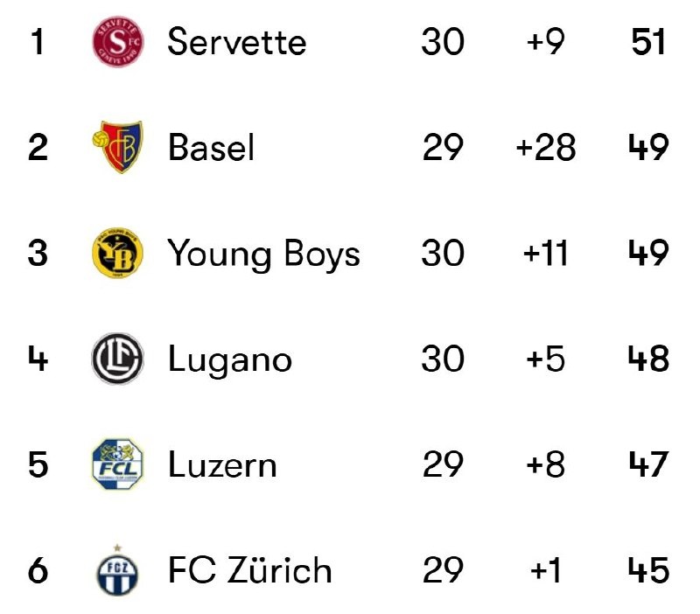Click the Luzern FCL crest

117,465
